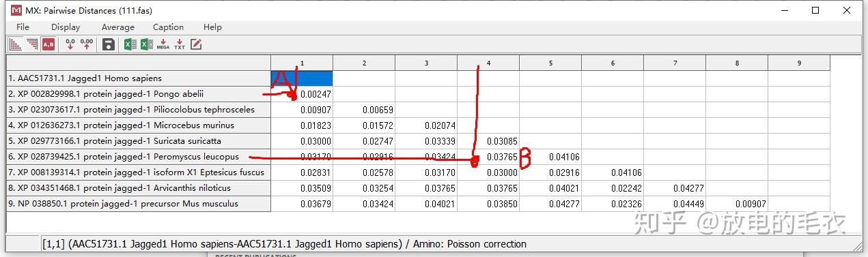Select row AAC51731.1 Jagged1 Homo sapiens

tap(139, 78)
